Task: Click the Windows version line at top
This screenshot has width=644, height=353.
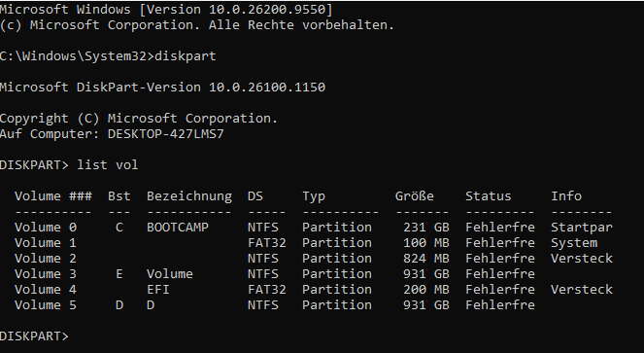Action: pyautogui.click(x=166, y=10)
